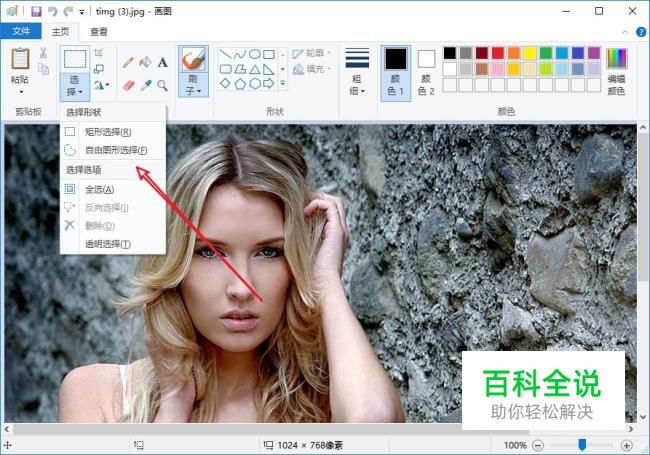Choose 矩形选择(R) from menu
The height and width of the screenshot is (455, 650).
113,132
